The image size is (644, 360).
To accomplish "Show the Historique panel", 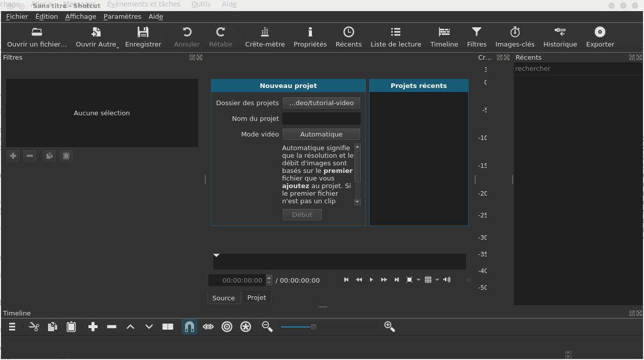I will 560,37.
